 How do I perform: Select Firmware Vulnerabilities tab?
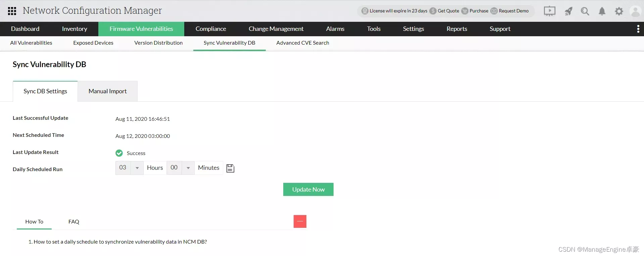click(141, 29)
